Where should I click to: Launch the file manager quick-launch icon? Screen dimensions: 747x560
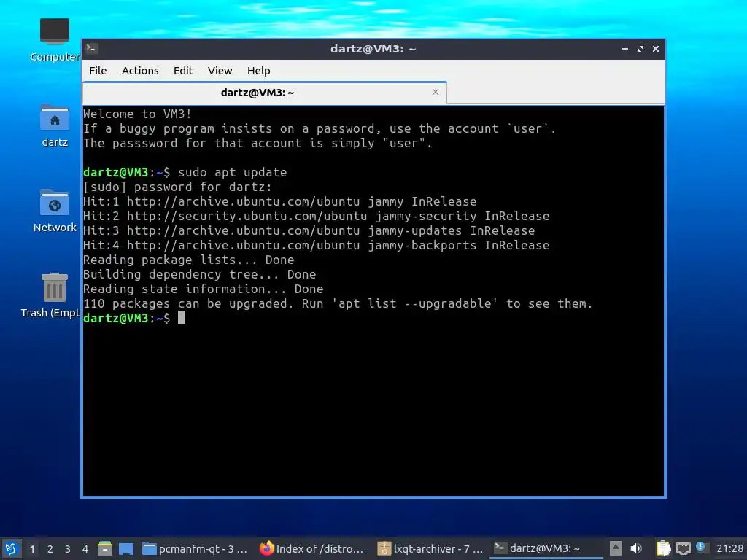(x=105, y=548)
